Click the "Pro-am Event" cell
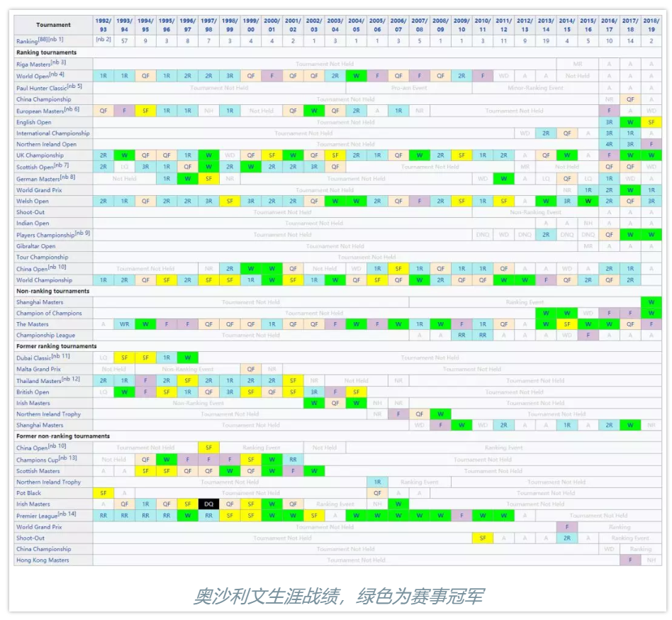Image resolution: width=672 pixels, height=620 pixels. click(x=409, y=87)
